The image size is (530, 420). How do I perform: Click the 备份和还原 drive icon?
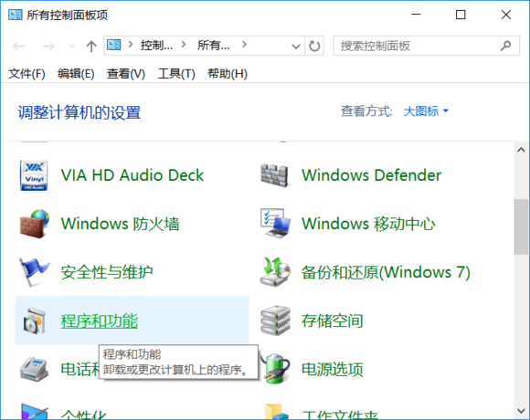(x=275, y=272)
